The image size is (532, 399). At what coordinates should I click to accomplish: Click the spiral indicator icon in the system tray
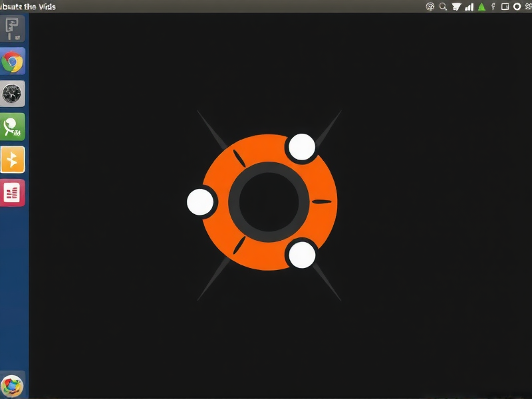click(x=430, y=6)
